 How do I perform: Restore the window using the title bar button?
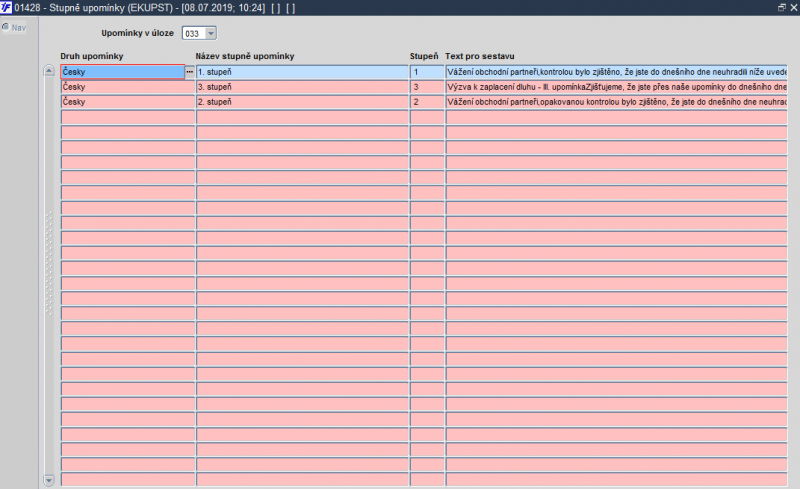click(782, 7)
